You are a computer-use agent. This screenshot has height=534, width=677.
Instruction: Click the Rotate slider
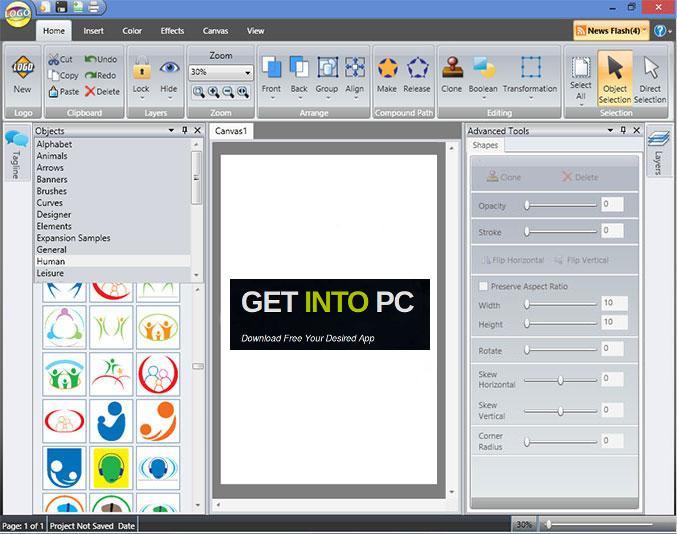tap(560, 350)
